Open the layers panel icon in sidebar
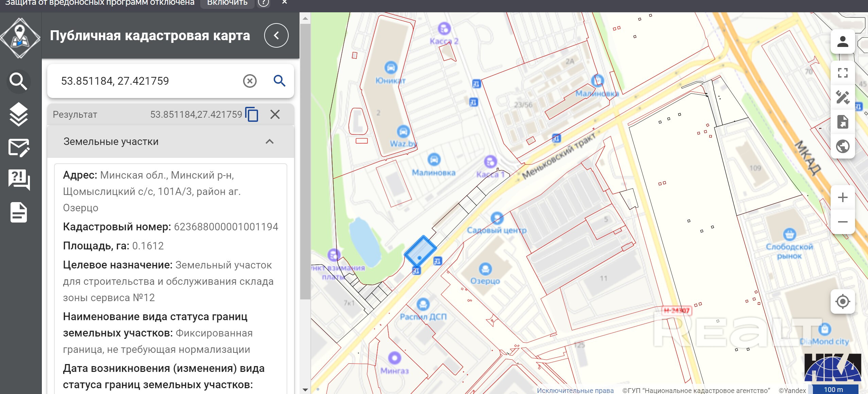This screenshot has width=868, height=394. pyautogui.click(x=18, y=114)
